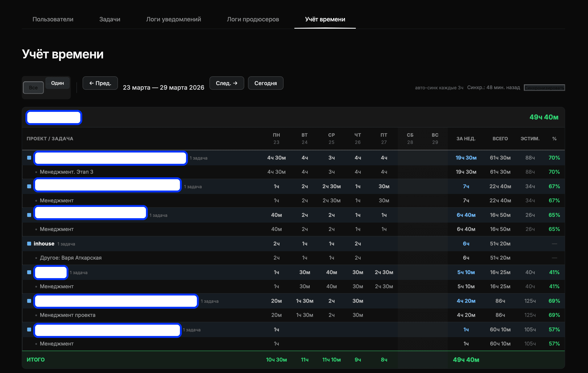Click the task row Менеджмент проекта
This screenshot has height=373, width=588.
68,315
